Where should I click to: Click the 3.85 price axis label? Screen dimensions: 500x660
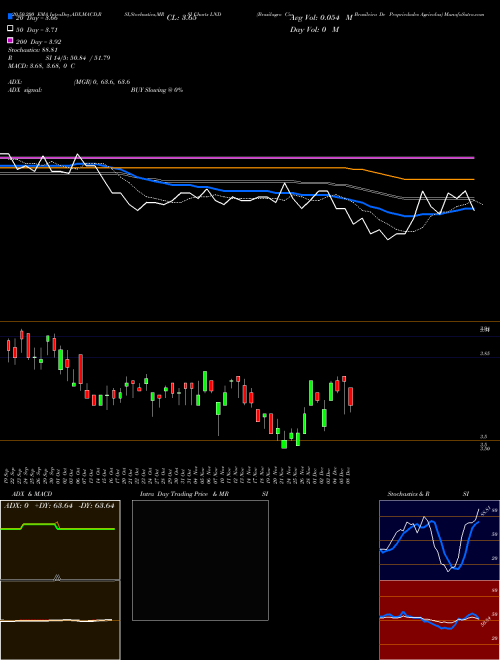[484, 354]
